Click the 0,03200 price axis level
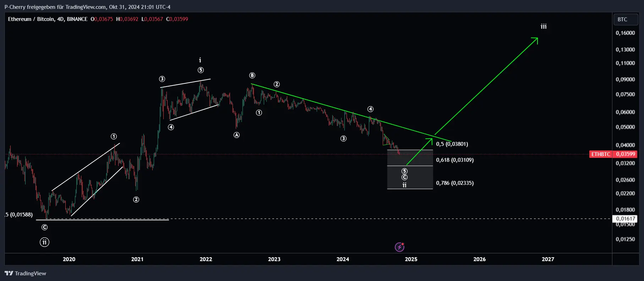The width and height of the screenshot is (644, 281). tap(625, 164)
